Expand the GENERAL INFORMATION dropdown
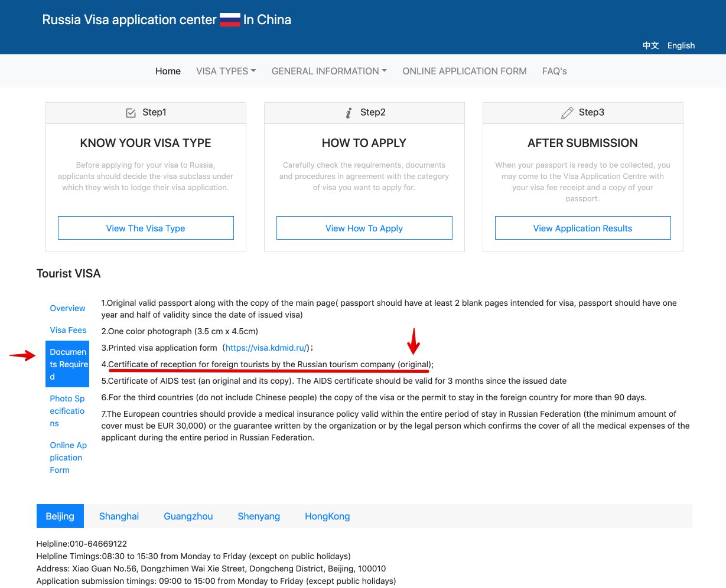Viewport: 726px width, 588px height. pyautogui.click(x=329, y=71)
